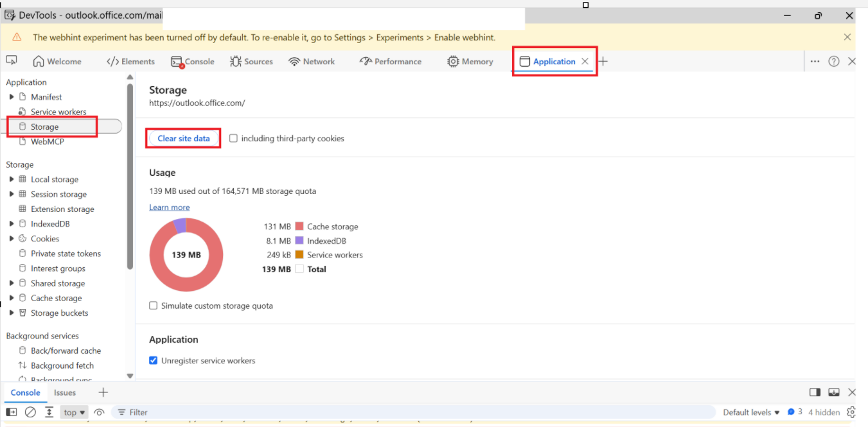Open the Network tab

point(312,62)
